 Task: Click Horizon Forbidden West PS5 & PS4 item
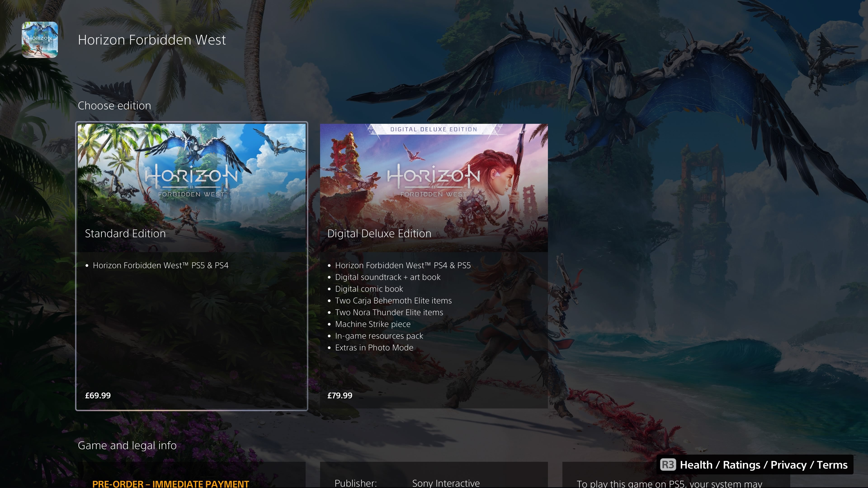[x=160, y=265]
